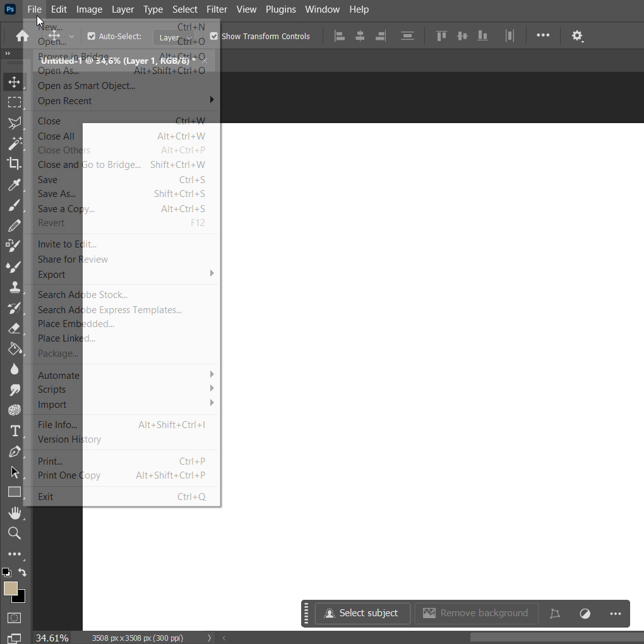The image size is (644, 644).
Task: Click the transform icon in contextual bar
Action: (555, 614)
